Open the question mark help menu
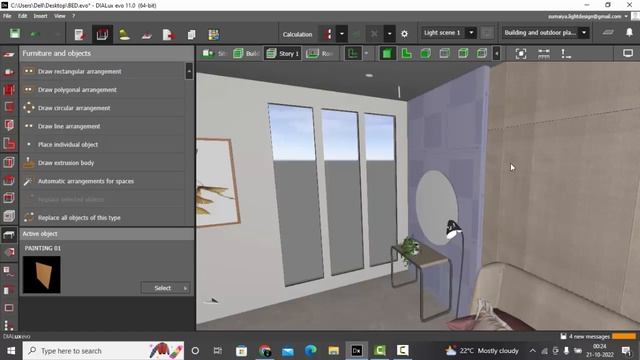The image size is (640, 360). coord(73,16)
